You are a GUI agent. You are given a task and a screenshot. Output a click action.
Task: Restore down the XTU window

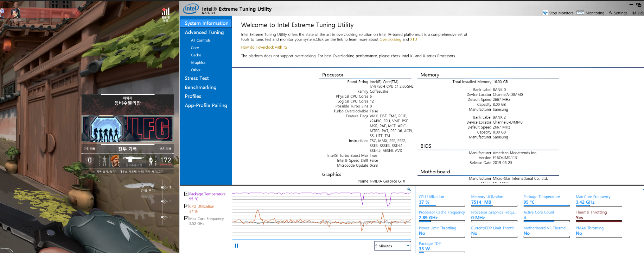coord(639,5)
